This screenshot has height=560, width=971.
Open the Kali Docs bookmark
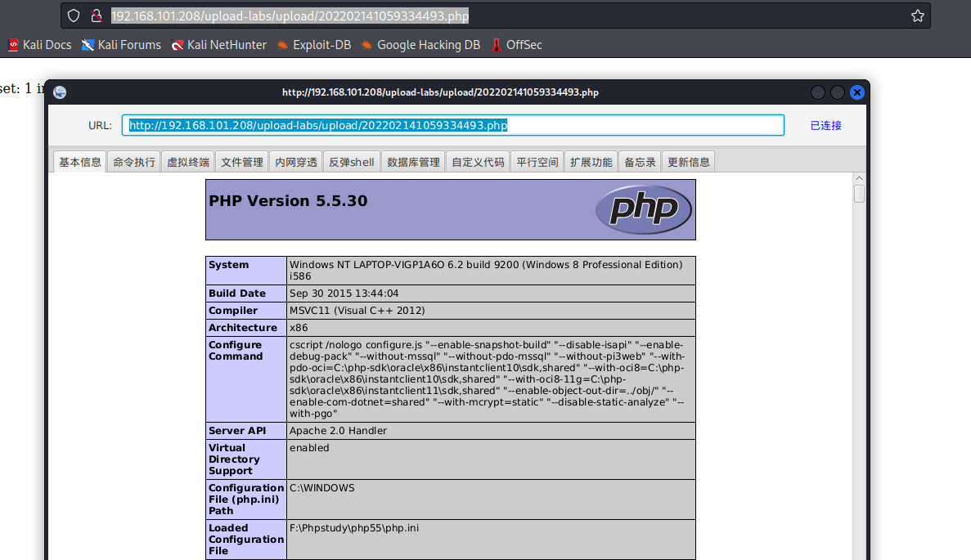pyautogui.click(x=39, y=45)
